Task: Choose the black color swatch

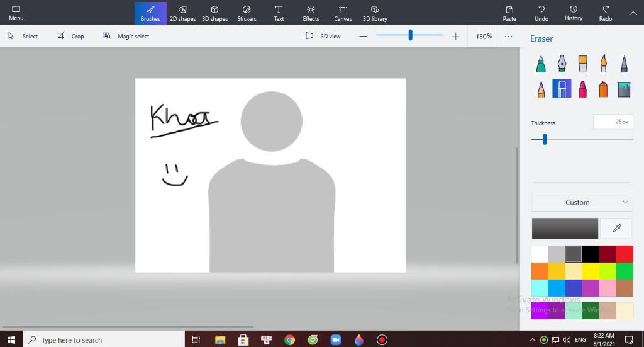Action: (591, 254)
